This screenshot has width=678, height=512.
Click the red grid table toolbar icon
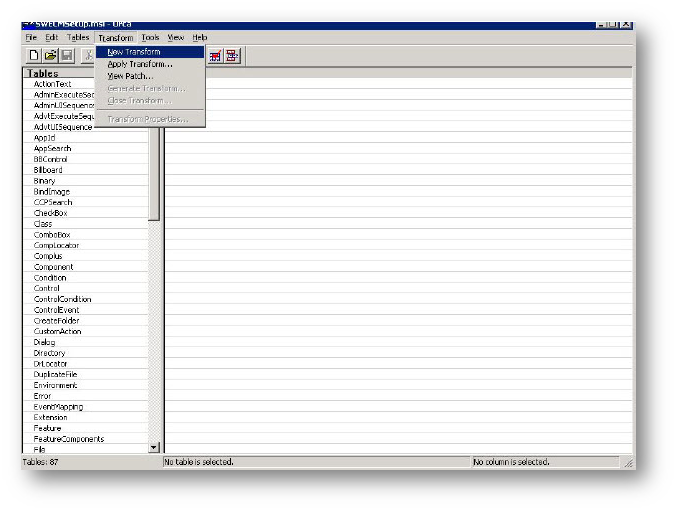[215, 57]
